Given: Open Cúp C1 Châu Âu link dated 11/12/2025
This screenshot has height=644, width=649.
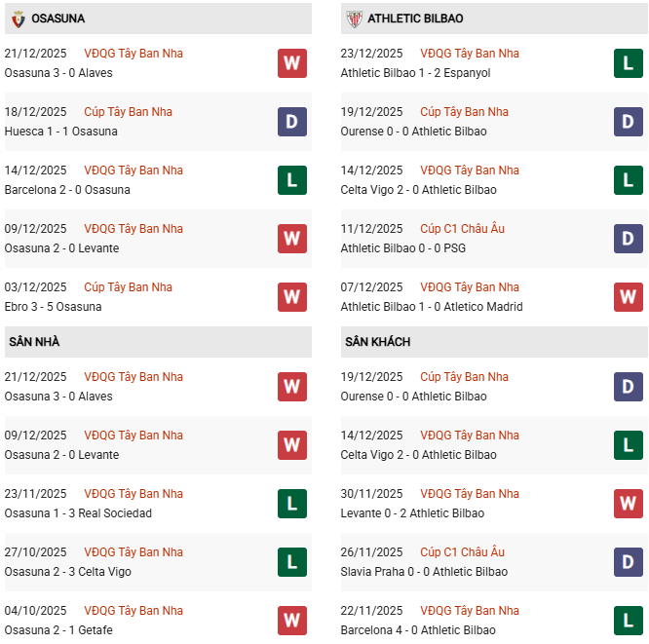Looking at the screenshot, I should 462,229.
